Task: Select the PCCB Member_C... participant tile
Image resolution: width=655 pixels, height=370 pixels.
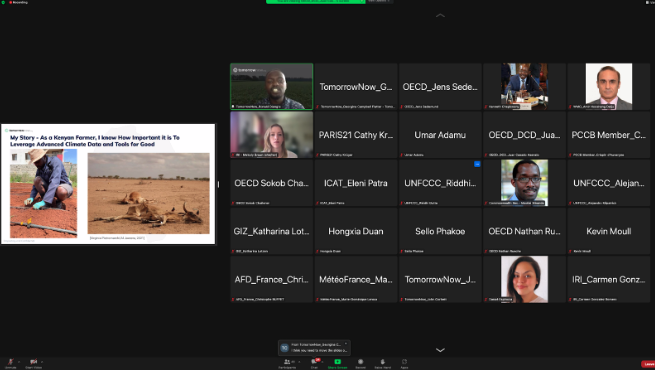Action: click(609, 135)
